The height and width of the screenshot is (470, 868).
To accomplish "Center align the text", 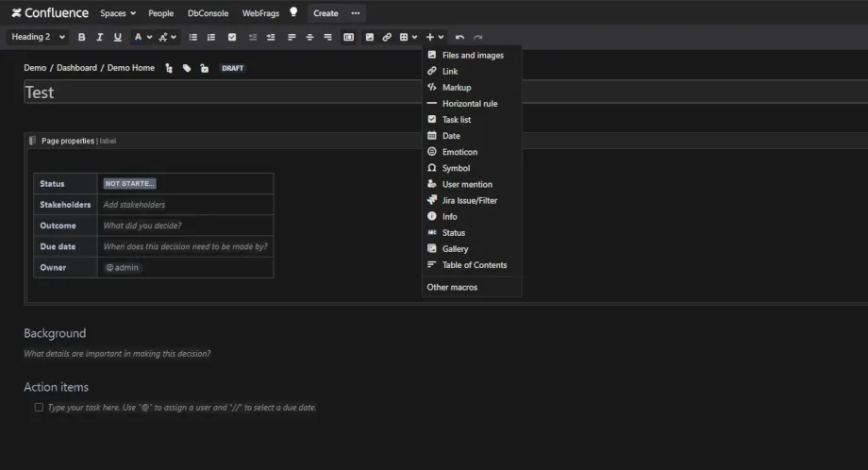I will pos(309,37).
